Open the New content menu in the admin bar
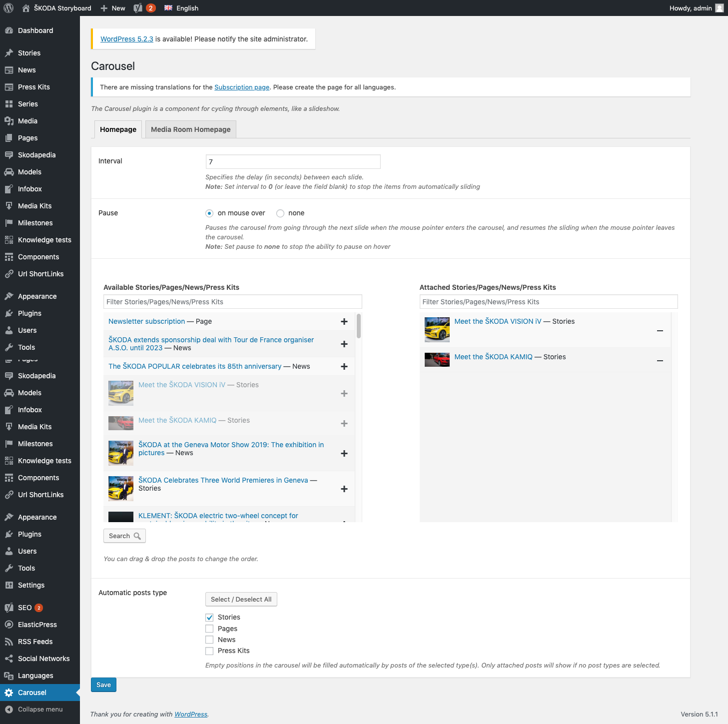 pos(113,8)
